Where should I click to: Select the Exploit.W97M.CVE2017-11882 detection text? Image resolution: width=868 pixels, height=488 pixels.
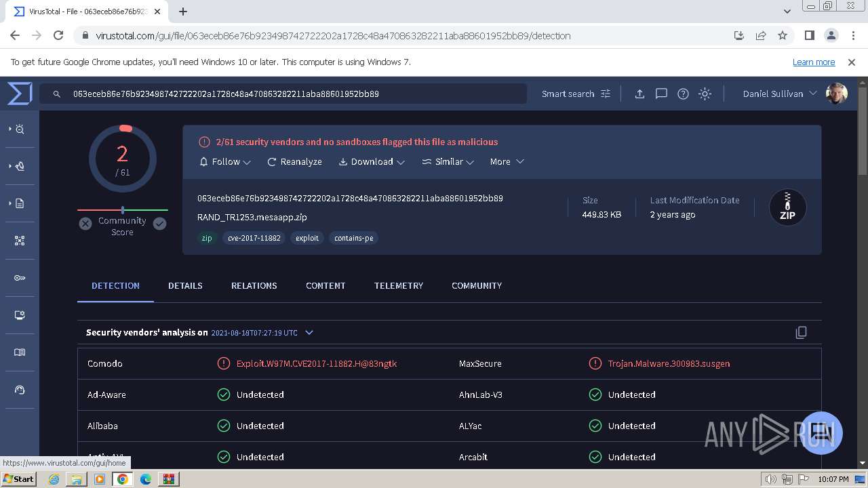coord(317,363)
